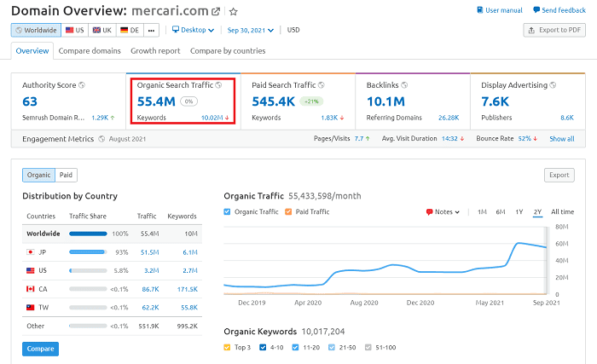Open the Send feedback link
The width and height of the screenshot is (597, 364).
coord(559,10)
